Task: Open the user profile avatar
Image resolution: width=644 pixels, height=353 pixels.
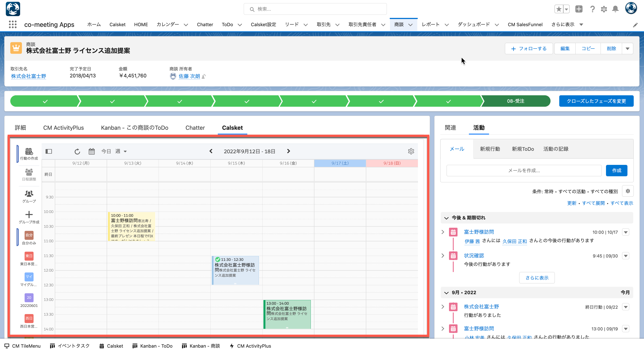Action: (x=631, y=9)
